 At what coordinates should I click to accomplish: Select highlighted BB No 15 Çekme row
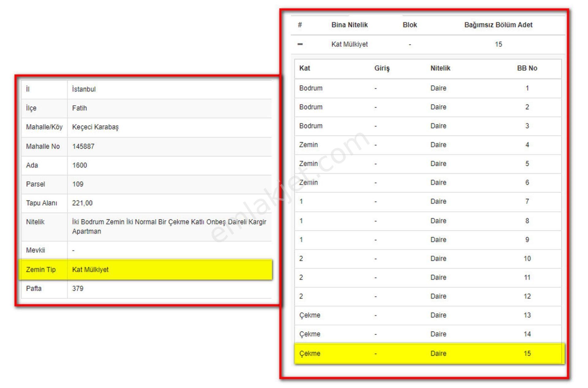coord(429,353)
